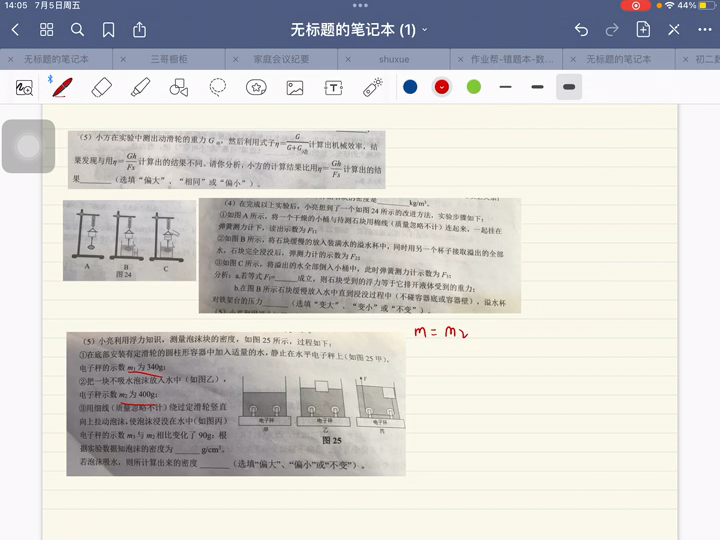Screen dimensions: 720x540
Task: Select the shapes tool
Action: click(x=179, y=87)
